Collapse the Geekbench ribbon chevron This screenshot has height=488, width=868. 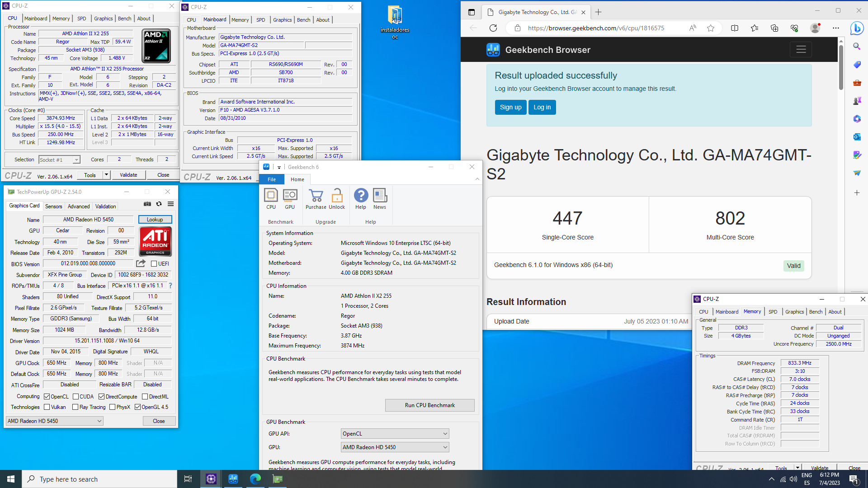[477, 179]
